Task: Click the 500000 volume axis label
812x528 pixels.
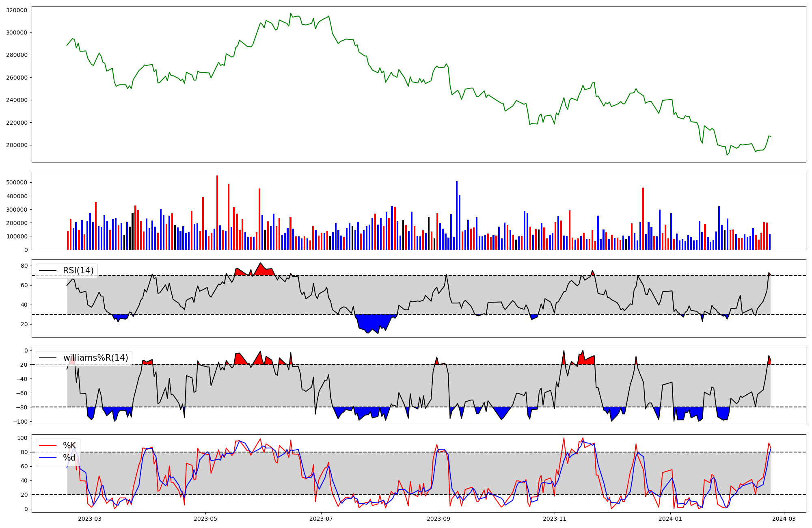Action: tap(17, 182)
